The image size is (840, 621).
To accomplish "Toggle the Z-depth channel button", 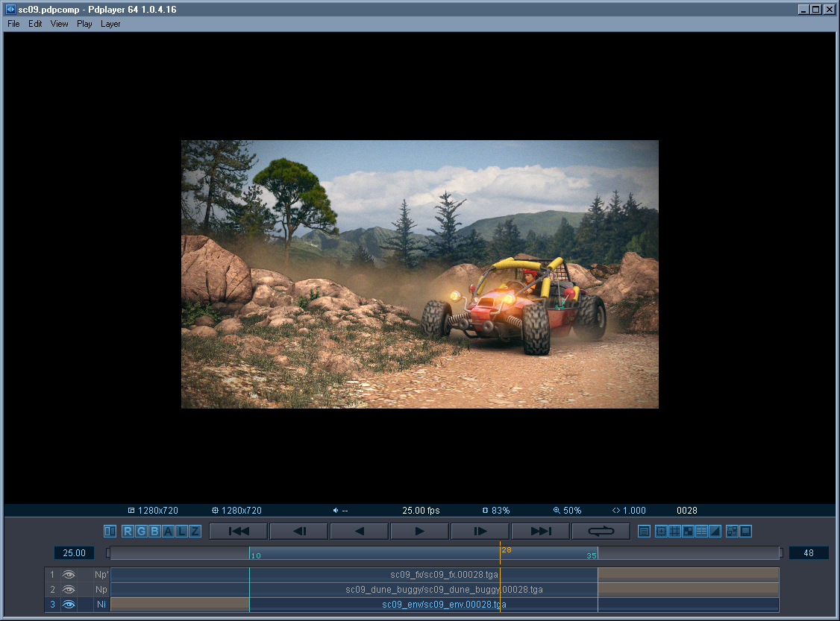I will click(195, 531).
